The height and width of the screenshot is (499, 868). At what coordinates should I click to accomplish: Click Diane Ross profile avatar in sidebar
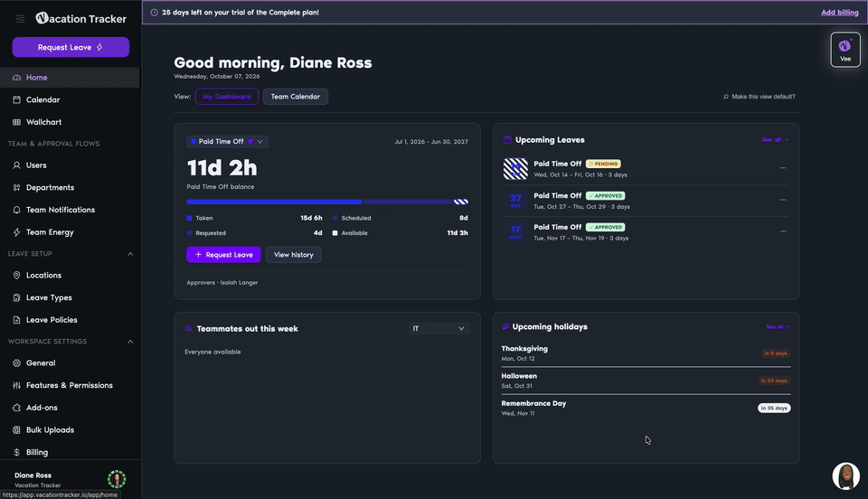[117, 479]
